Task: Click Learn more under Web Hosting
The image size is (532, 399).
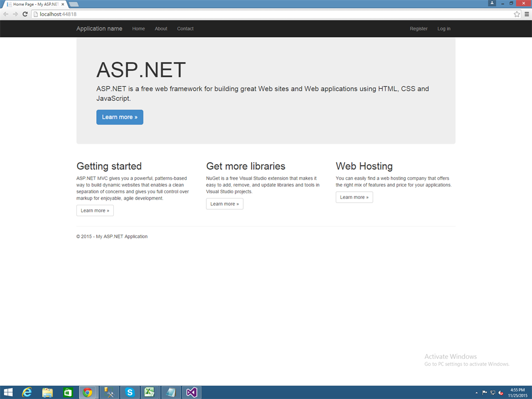Action: (x=354, y=197)
